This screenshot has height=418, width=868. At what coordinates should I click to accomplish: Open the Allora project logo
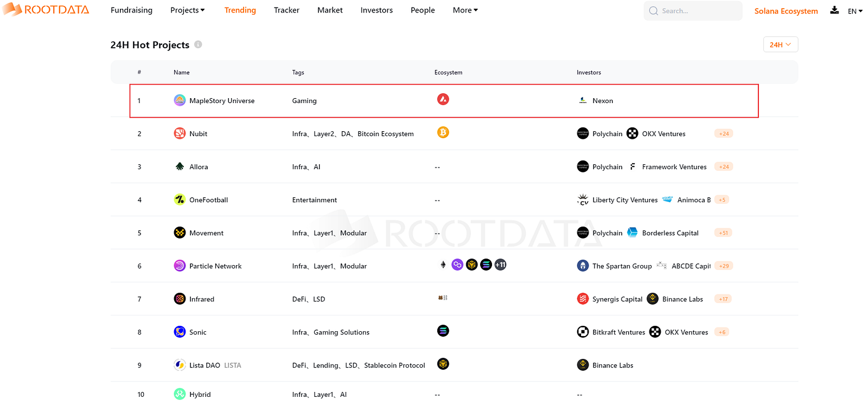[x=180, y=166]
